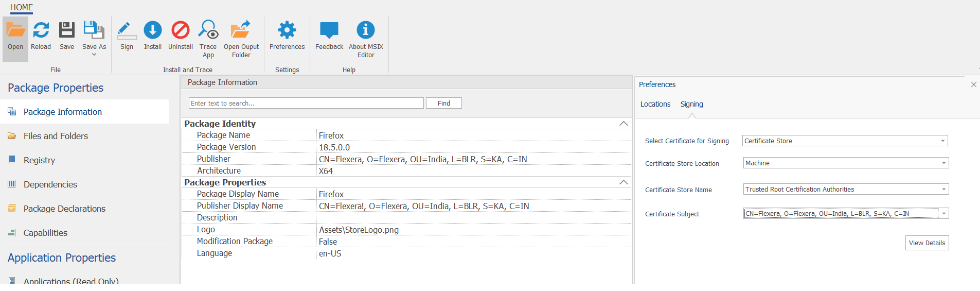This screenshot has height=291, width=980.
Task: Collapse the Package Properties group
Action: (623, 182)
